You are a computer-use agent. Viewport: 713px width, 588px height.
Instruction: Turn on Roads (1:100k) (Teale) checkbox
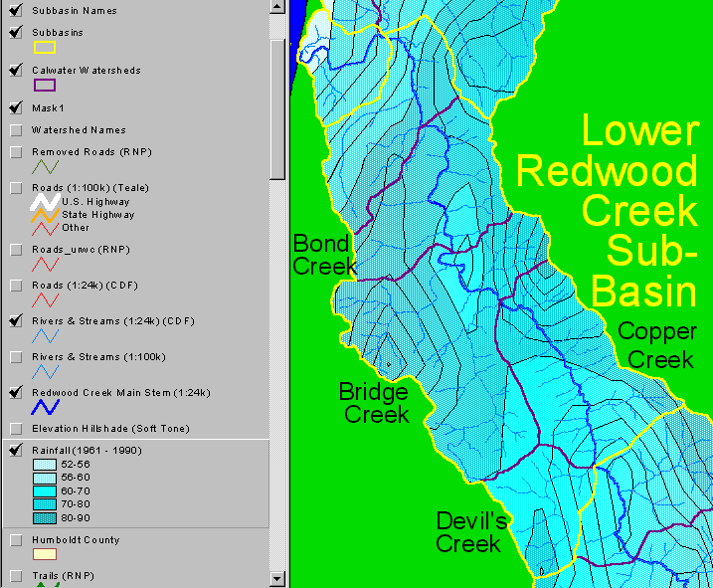point(16,188)
